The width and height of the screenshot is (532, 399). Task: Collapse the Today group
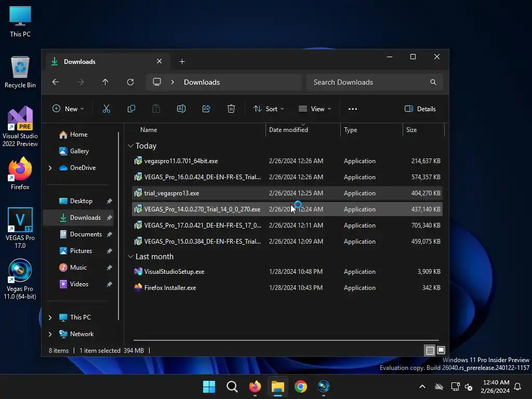tap(130, 146)
